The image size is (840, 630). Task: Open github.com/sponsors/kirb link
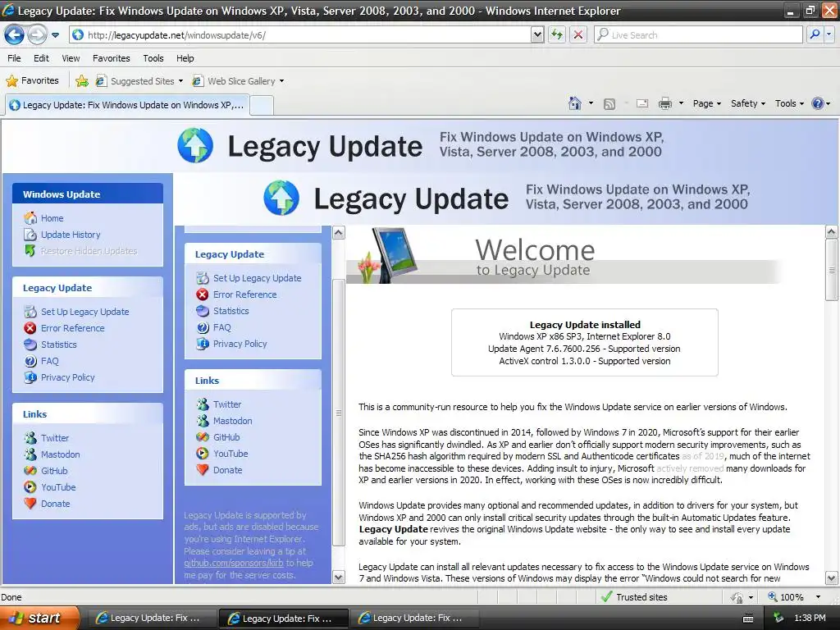(234, 563)
